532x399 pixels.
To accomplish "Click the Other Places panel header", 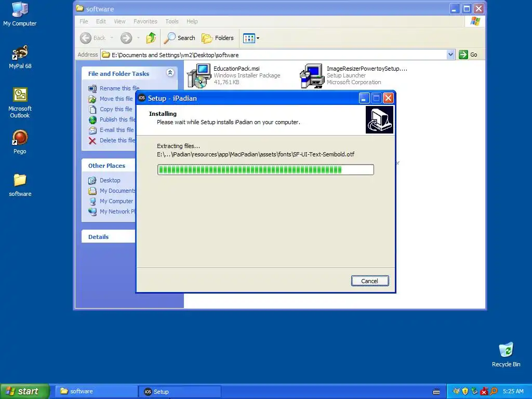I will 108,166.
